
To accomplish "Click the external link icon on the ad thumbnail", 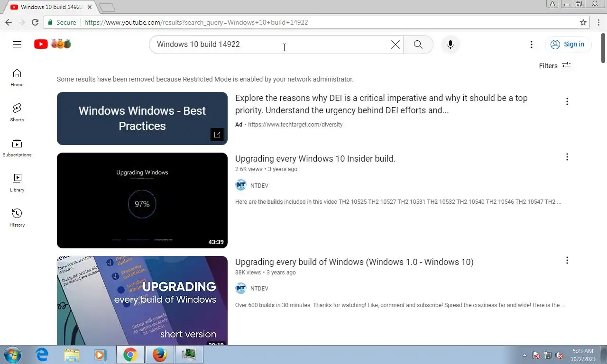I will click(217, 135).
